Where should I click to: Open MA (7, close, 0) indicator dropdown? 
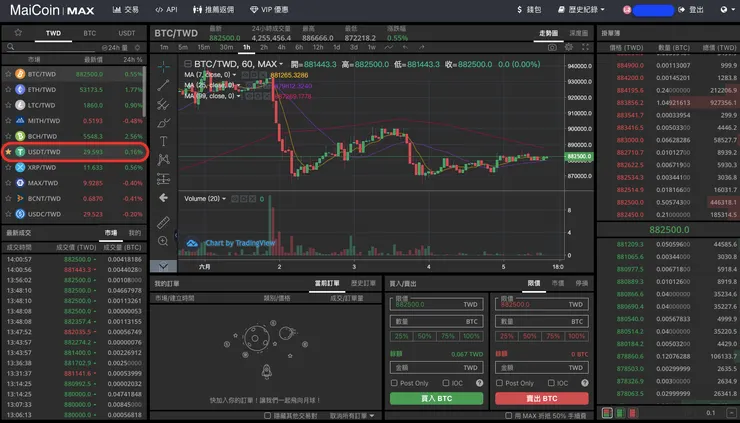[x=235, y=75]
